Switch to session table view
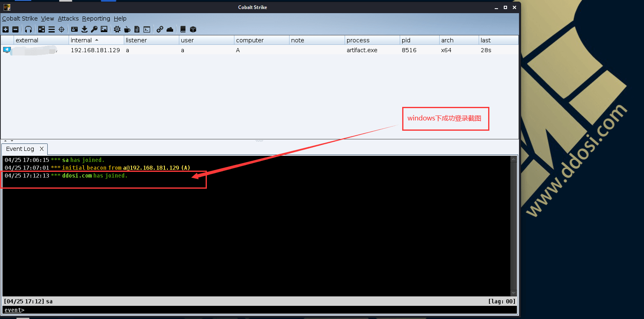The image size is (644, 319). click(x=51, y=29)
